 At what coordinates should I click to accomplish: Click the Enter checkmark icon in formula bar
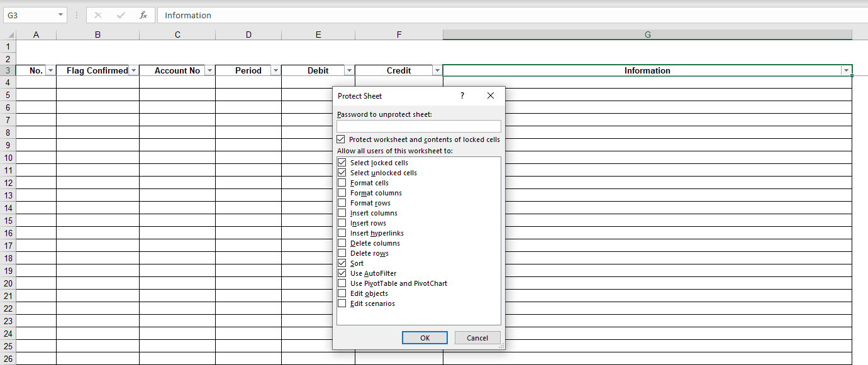[x=121, y=15]
